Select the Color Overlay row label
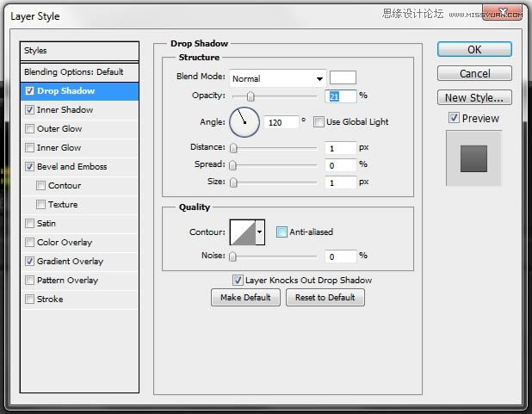The height and width of the screenshot is (414, 532). click(x=65, y=243)
